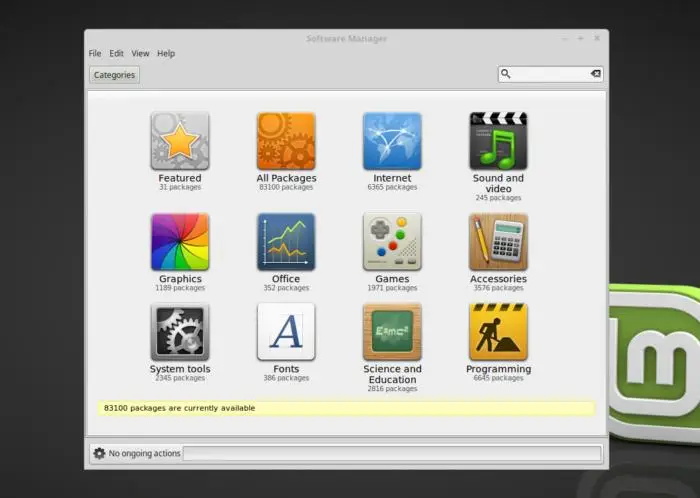Viewport: 700px width, 498px height.
Task: Select the Graphics color wheel icon
Action: pyautogui.click(x=180, y=242)
